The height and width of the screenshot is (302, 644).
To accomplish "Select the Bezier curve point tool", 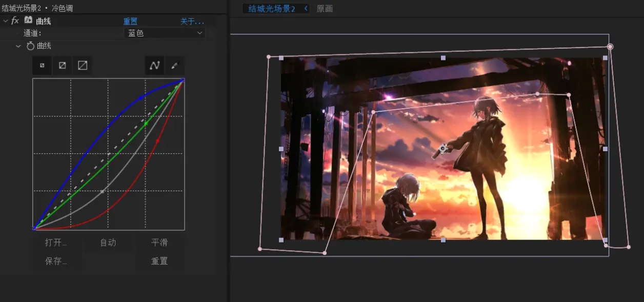I will (x=154, y=66).
